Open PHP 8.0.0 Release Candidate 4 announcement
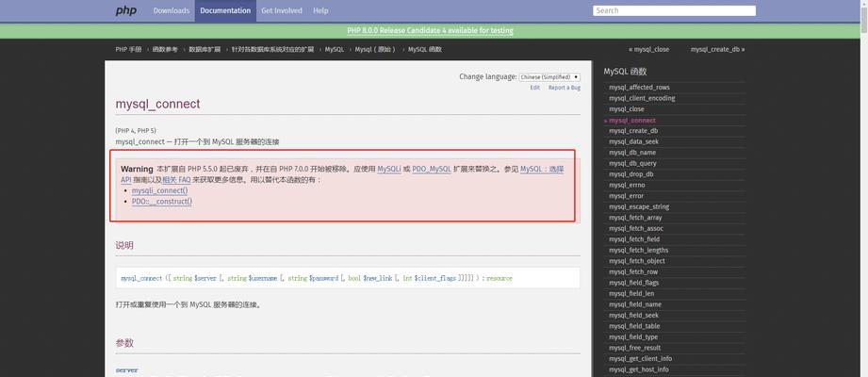The width and height of the screenshot is (868, 377). tap(430, 30)
